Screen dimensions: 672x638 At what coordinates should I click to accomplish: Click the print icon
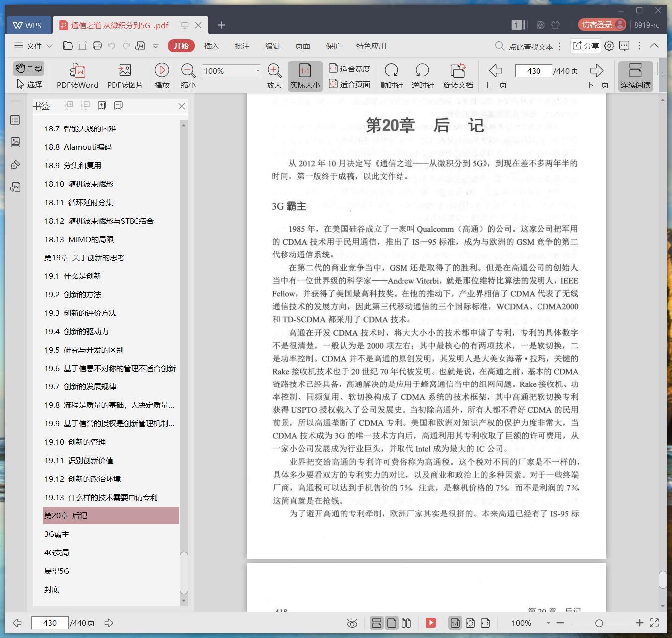pos(97,46)
